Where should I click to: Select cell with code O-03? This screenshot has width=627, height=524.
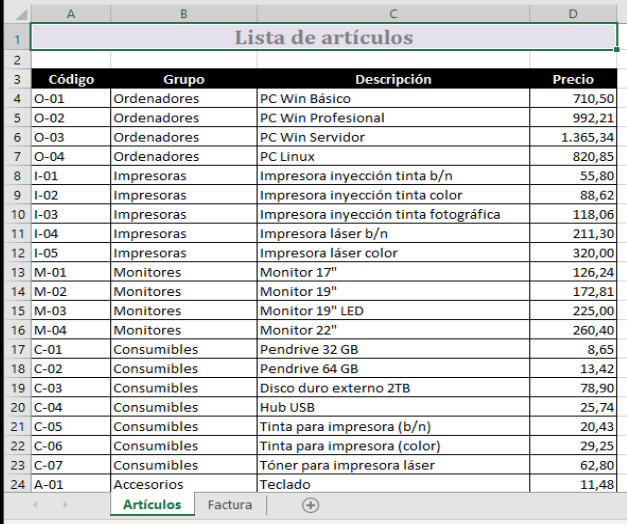pyautogui.click(x=71, y=137)
